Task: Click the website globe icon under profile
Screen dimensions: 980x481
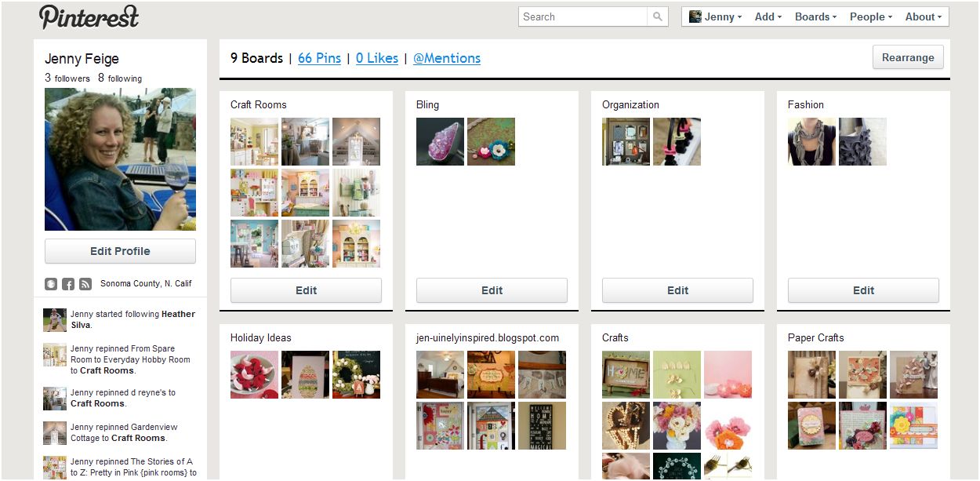Action: [51, 284]
